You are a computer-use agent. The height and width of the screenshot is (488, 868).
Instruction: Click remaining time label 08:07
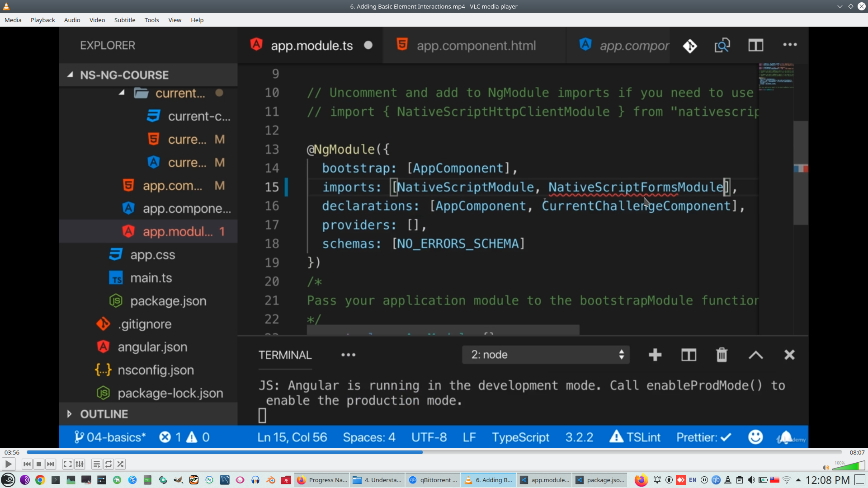pos(857,452)
